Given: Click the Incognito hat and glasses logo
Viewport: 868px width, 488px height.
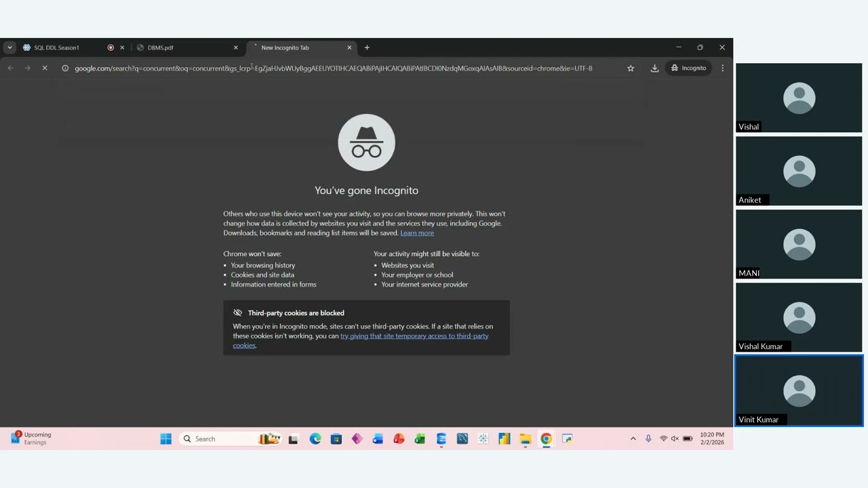Looking at the screenshot, I should click(x=367, y=142).
